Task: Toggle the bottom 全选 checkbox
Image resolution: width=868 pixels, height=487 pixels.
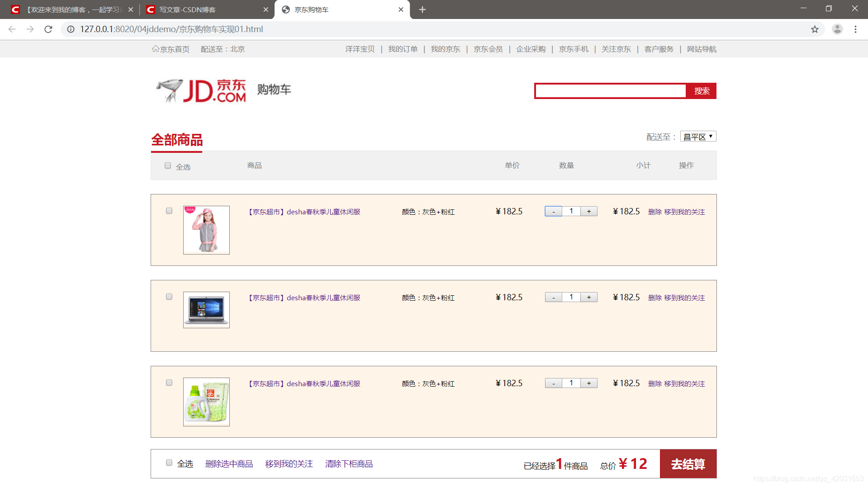Action: click(x=169, y=463)
